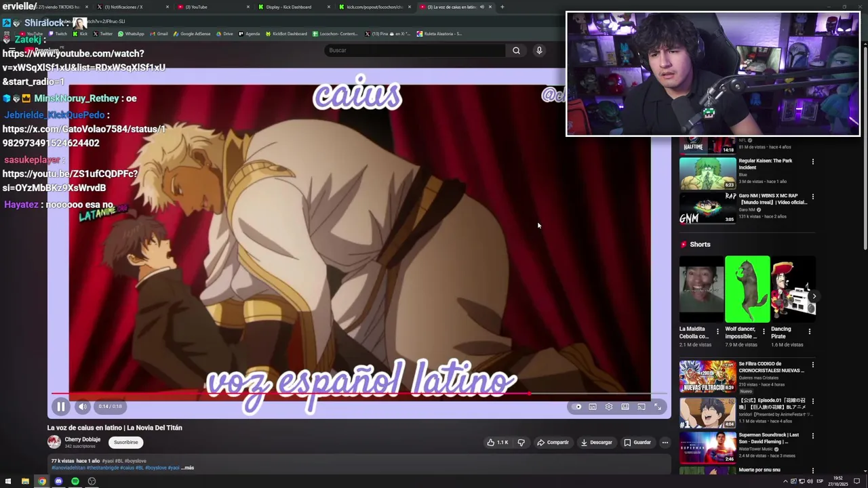This screenshot has height=488, width=868.
Task: Open options for Wolf dancer short
Action: click(x=764, y=331)
